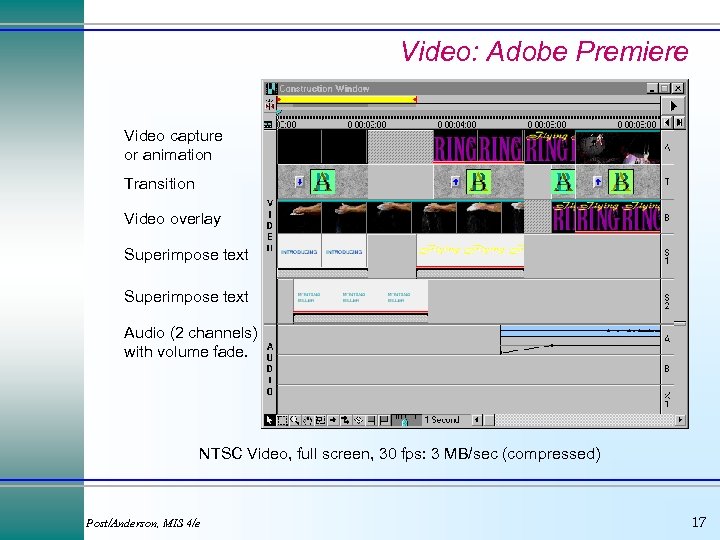Image resolution: width=720 pixels, height=540 pixels.
Task: Close the Construction Window
Action: point(678,88)
